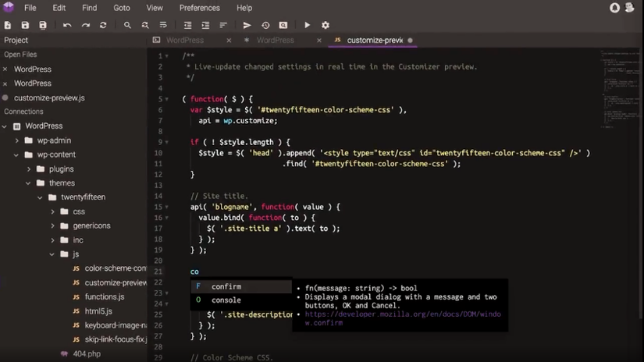644x362 pixels.
Task: Click the Outdent lines icon
Action: coord(187,25)
